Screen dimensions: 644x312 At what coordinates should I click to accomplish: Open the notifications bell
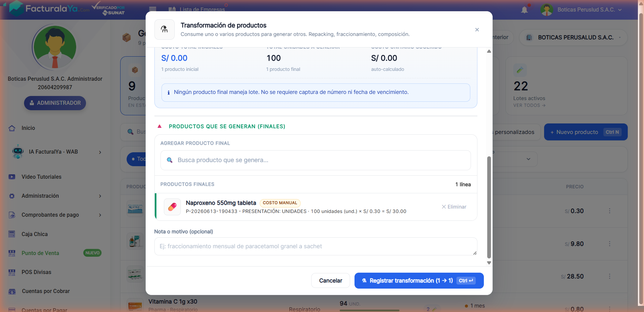524,9
